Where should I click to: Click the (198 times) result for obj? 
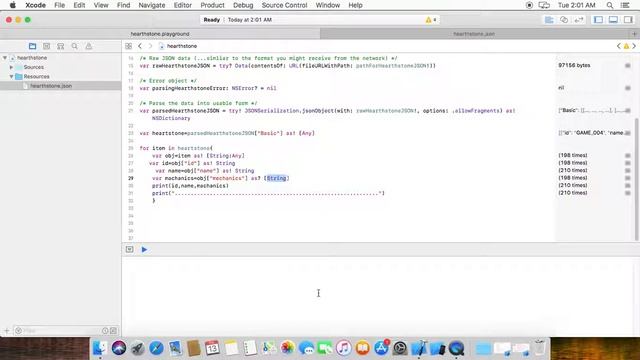tap(573, 156)
